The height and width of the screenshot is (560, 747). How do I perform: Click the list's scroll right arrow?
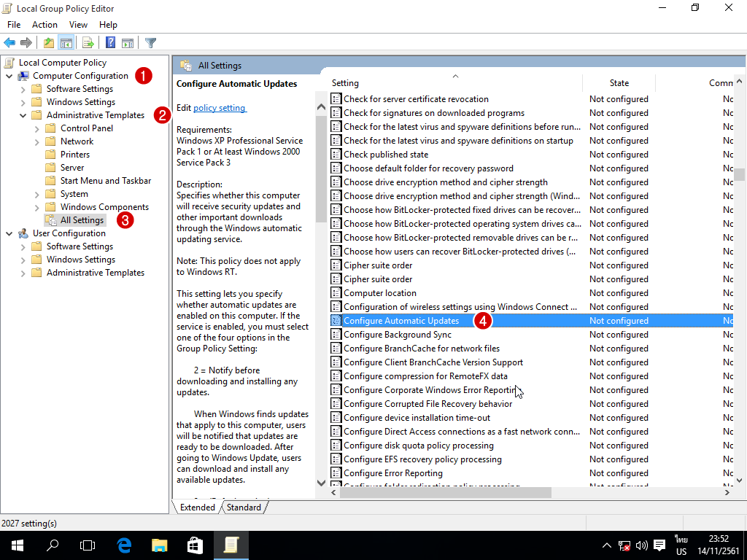click(727, 492)
